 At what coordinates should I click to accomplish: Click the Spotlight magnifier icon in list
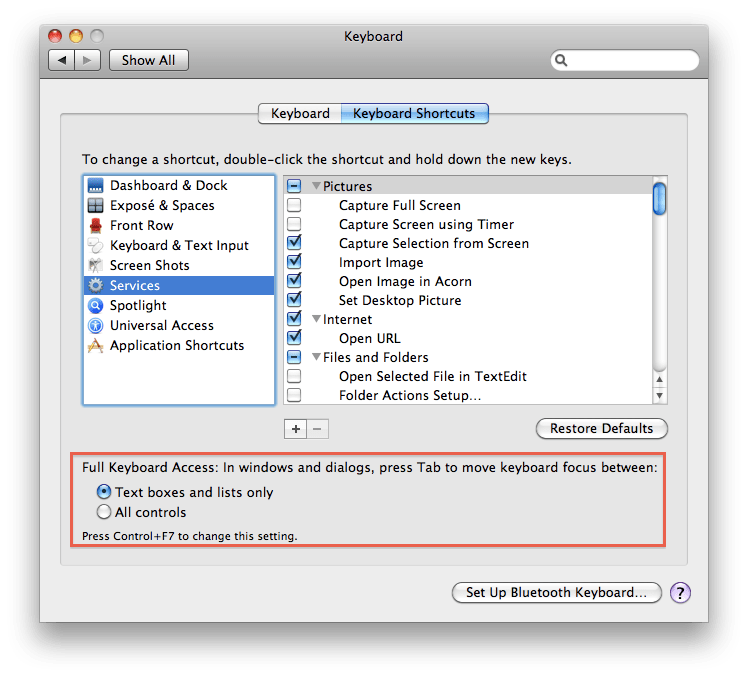click(95, 305)
